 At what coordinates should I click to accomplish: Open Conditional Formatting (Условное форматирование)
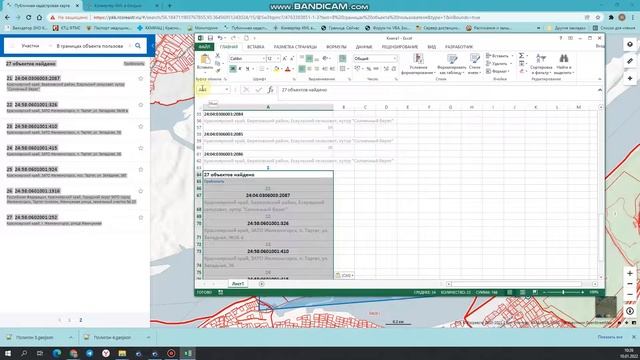point(418,64)
